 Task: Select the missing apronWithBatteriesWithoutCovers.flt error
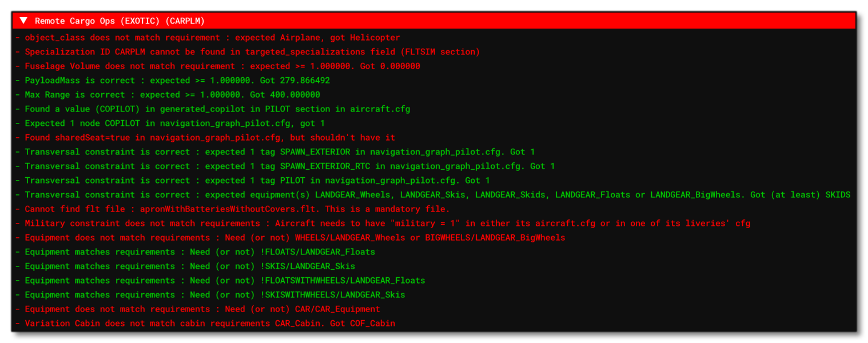tap(229, 209)
